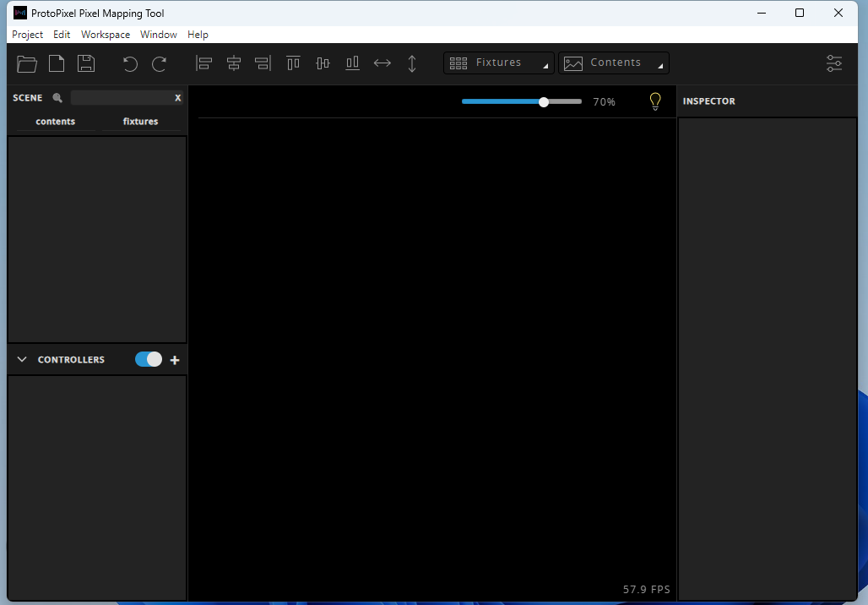This screenshot has width=868, height=605.
Task: Click the New project icon
Action: point(57,63)
